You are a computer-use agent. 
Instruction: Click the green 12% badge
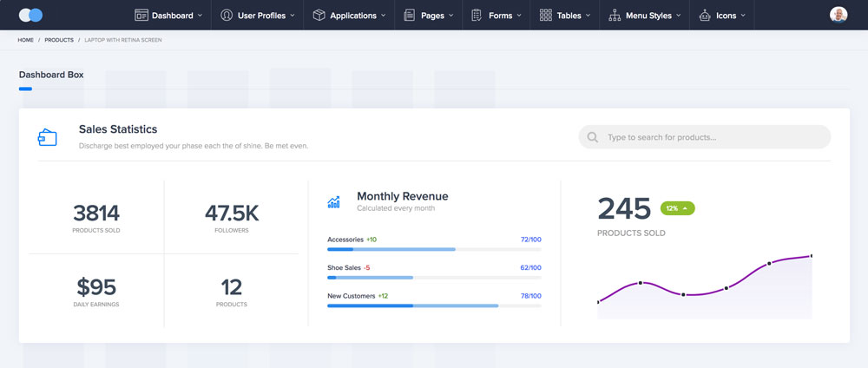click(x=677, y=208)
